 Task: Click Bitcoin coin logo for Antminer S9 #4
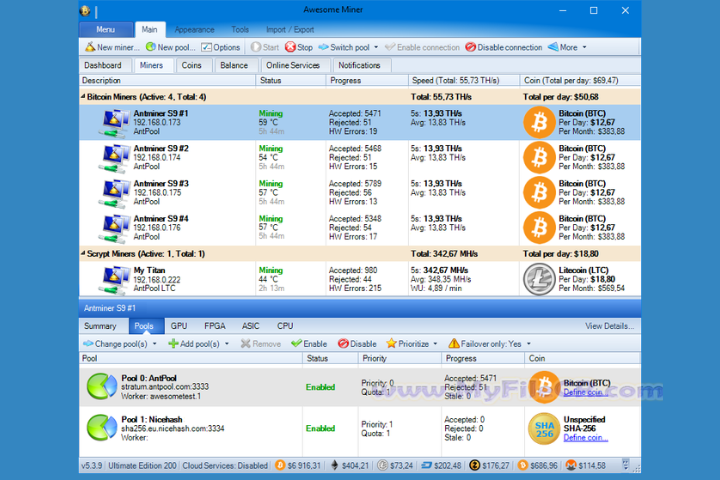pos(539,228)
